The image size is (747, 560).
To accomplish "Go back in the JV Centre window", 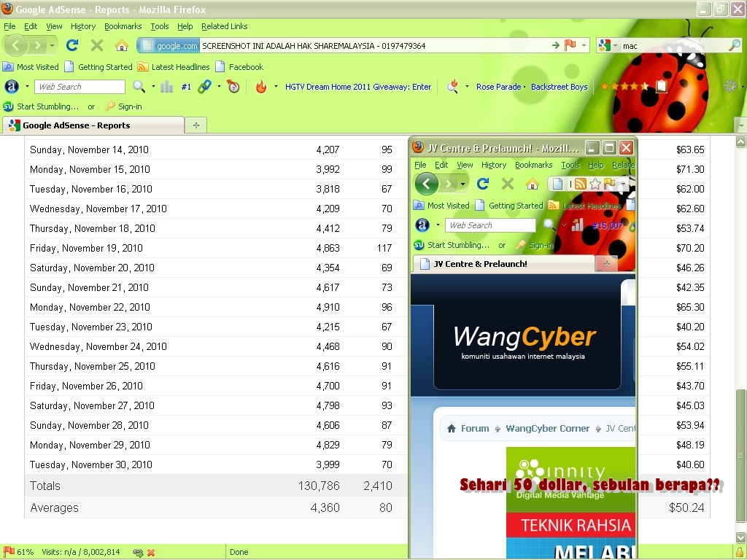I will pos(426,184).
